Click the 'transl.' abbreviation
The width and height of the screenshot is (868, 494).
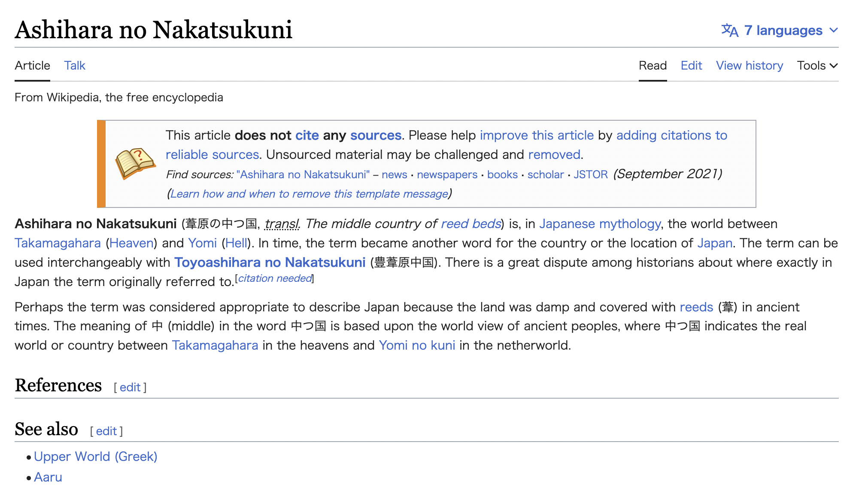pyautogui.click(x=282, y=224)
